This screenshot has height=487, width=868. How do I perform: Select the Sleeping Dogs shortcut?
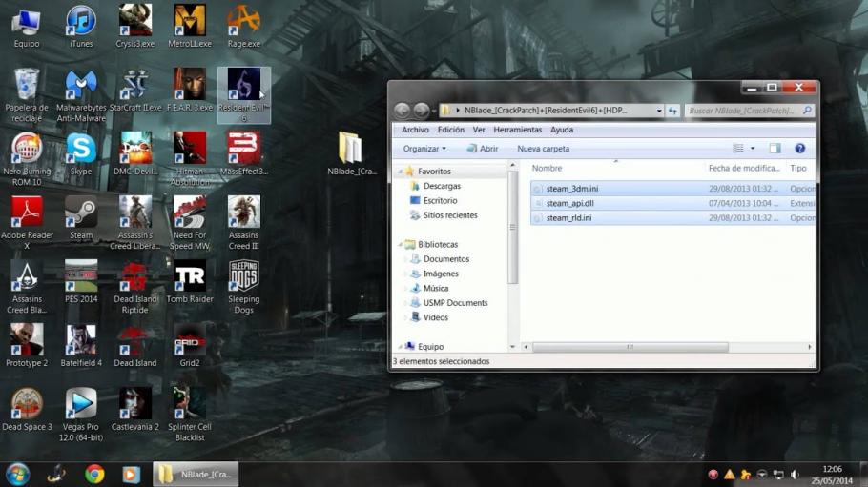coord(243,286)
